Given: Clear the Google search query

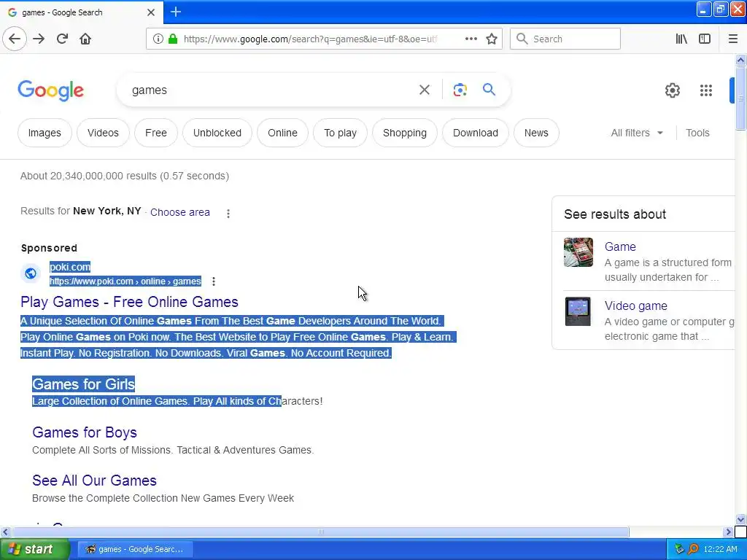Looking at the screenshot, I should [x=424, y=90].
